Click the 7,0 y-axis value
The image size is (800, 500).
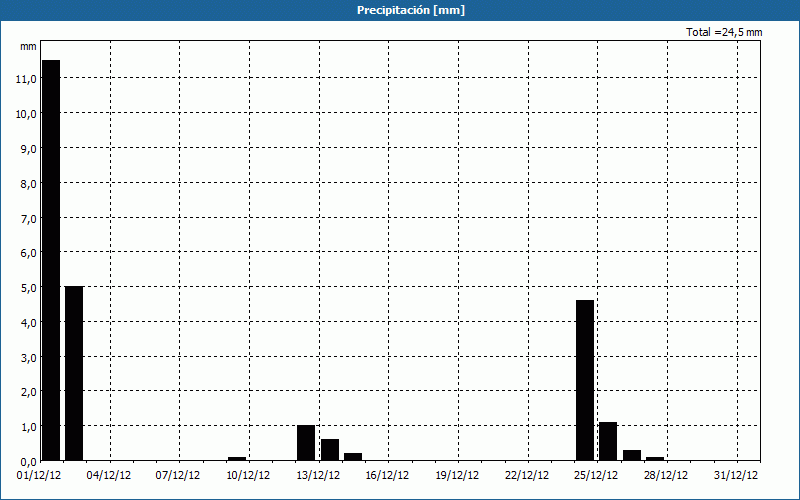pos(28,218)
